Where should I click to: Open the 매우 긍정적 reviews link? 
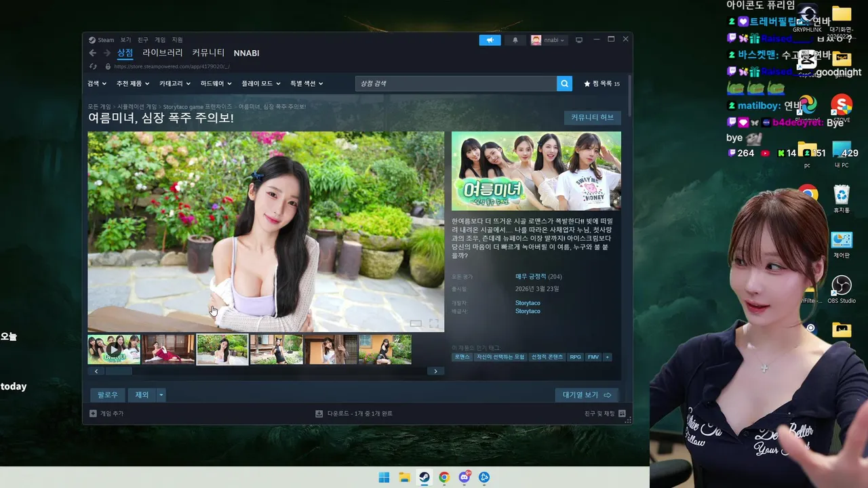click(x=530, y=277)
